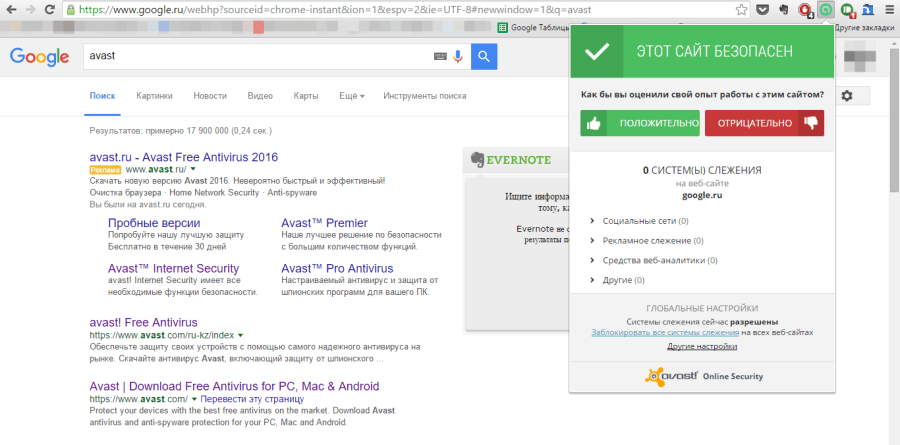Open Инструменты поиска

425,96
